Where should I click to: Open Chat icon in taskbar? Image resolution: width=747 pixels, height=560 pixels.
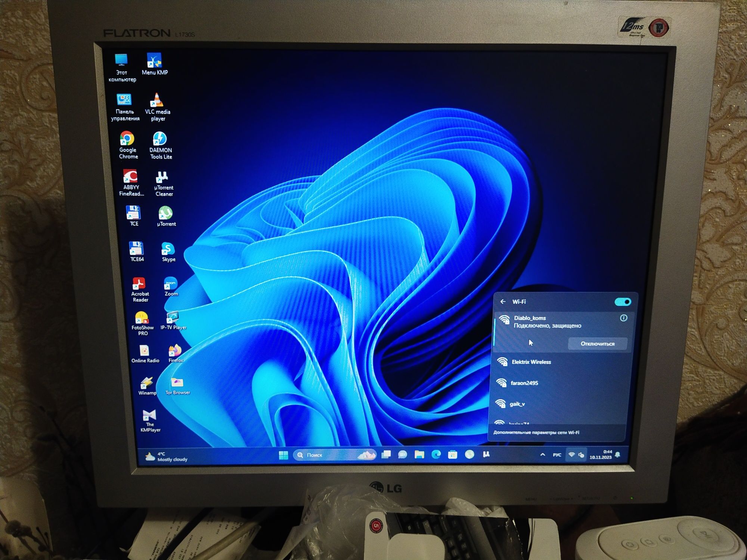(403, 454)
